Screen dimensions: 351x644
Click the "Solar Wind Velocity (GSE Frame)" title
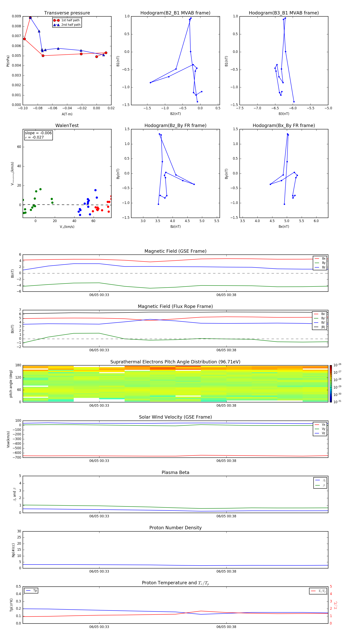(175, 417)
